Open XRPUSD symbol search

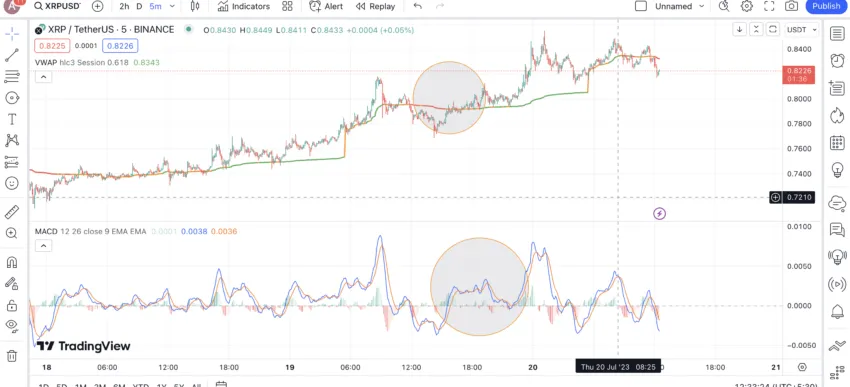point(57,6)
